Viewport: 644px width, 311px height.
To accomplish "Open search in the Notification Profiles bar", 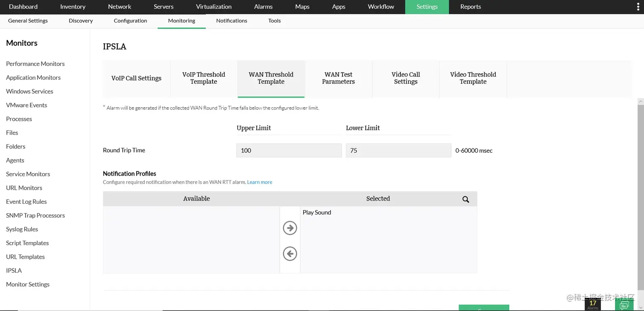I will tap(465, 199).
